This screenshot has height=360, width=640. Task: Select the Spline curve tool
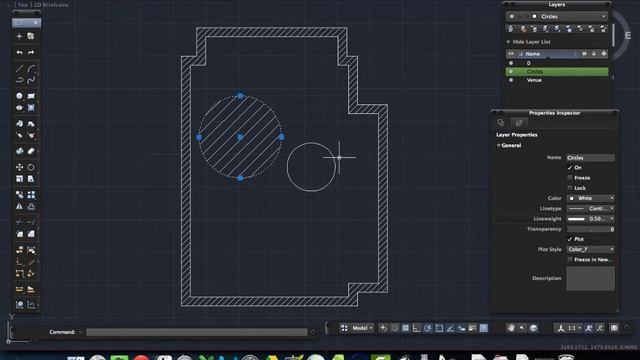click(31, 80)
